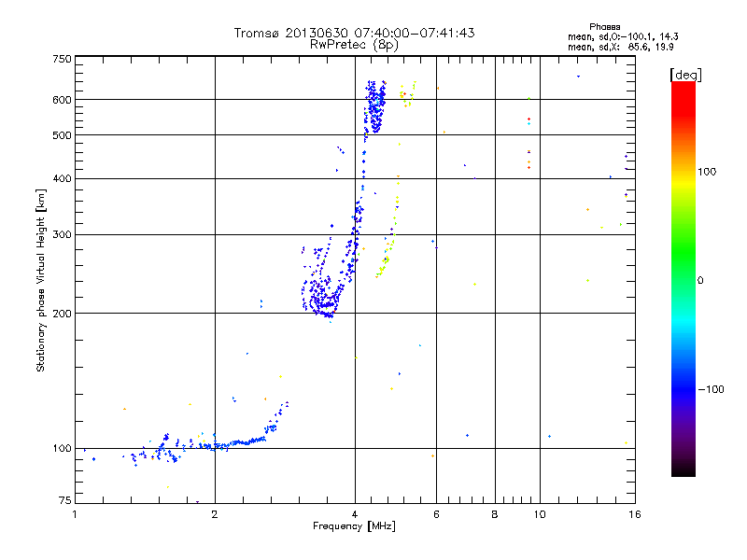The image size is (747, 560).
Task: Click the x-axis '2' tick label
Action: (215, 514)
